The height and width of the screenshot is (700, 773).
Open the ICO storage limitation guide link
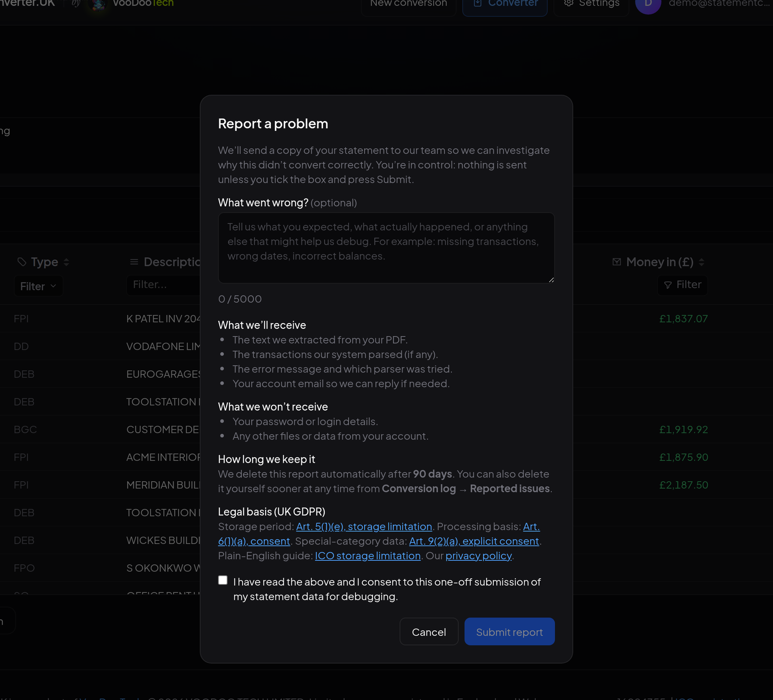(368, 556)
